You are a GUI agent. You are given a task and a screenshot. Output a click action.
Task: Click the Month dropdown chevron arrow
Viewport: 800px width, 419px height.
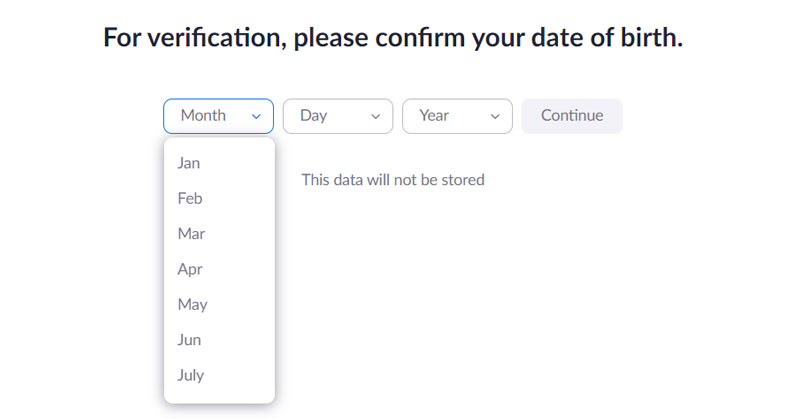point(257,116)
